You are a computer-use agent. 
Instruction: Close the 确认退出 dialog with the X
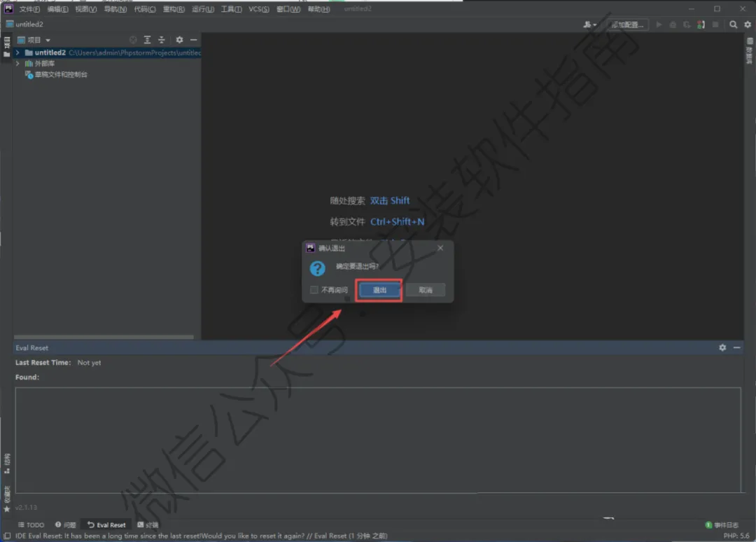click(x=440, y=248)
